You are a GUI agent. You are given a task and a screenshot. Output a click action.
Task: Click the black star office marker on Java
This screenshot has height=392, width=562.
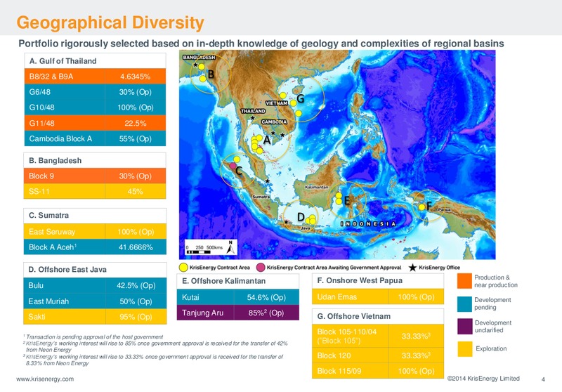pos(286,223)
